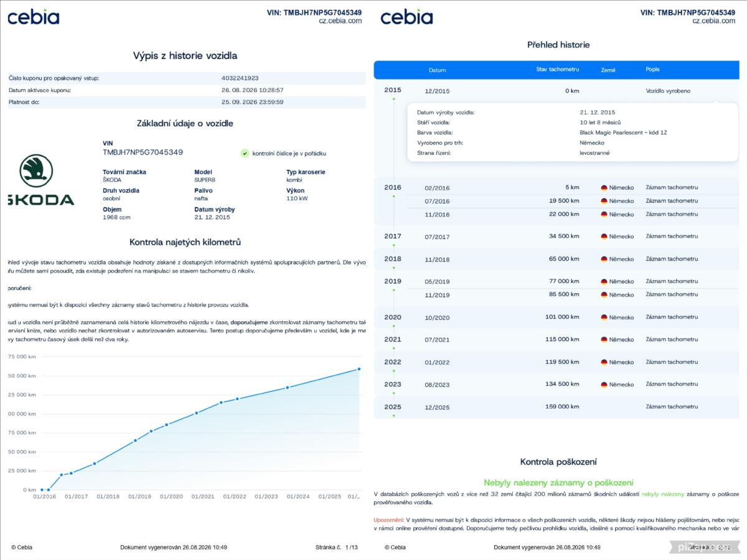Click the green Škoda emblem
This screenshot has width=747, height=560.
[36, 170]
